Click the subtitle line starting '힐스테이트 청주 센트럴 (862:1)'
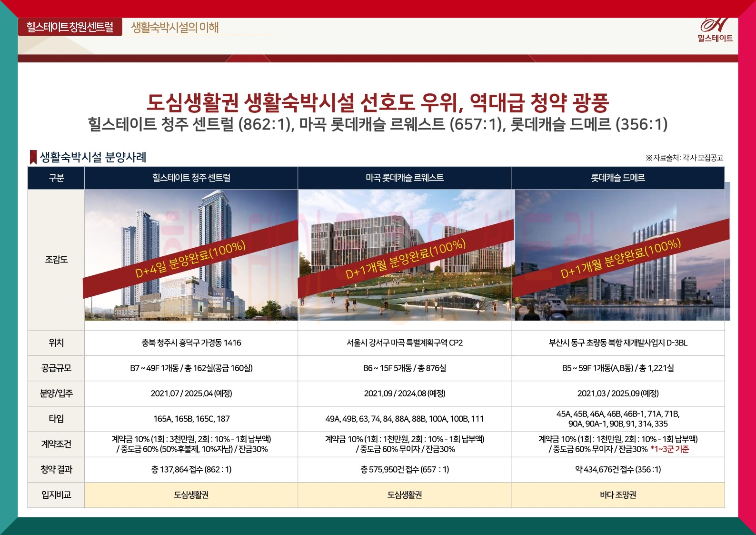Image resolution: width=756 pixels, height=535 pixels. pos(378,124)
